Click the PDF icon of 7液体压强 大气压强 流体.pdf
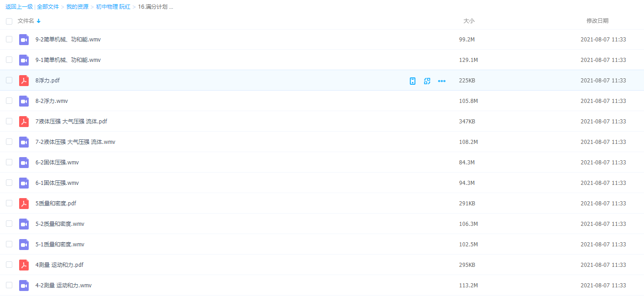 pyautogui.click(x=24, y=122)
